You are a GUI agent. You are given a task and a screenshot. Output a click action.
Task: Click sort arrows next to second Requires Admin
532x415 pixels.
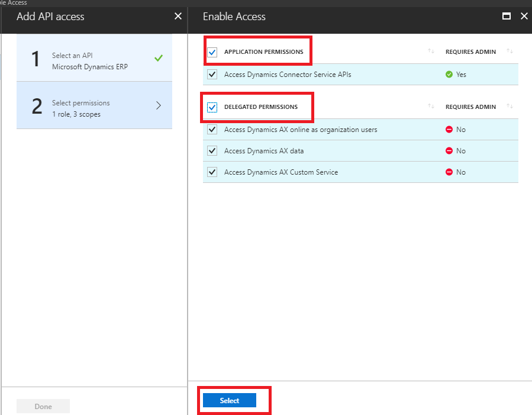pos(510,107)
